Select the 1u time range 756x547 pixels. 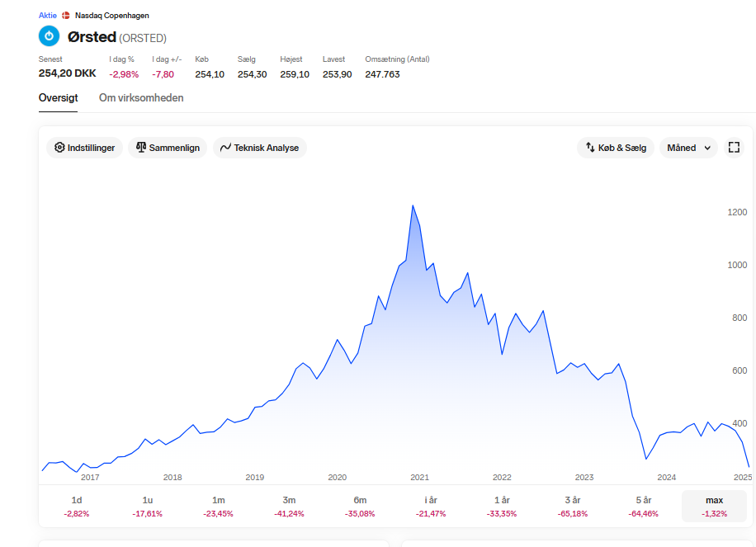coord(148,506)
